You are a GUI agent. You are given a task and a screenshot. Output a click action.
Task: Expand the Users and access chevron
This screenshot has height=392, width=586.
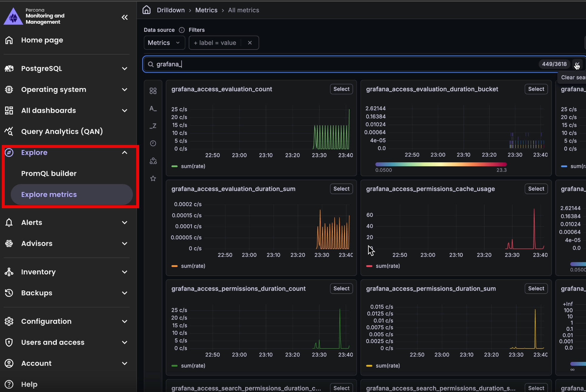tap(125, 342)
